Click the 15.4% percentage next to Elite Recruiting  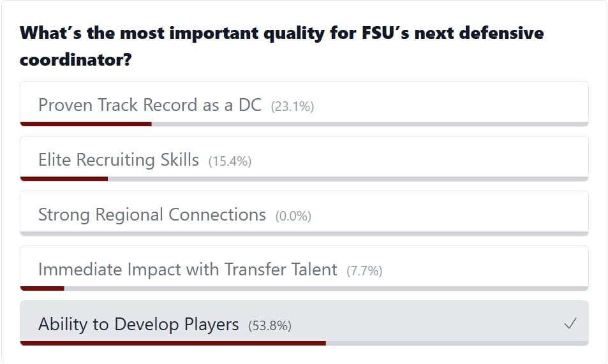pos(230,161)
